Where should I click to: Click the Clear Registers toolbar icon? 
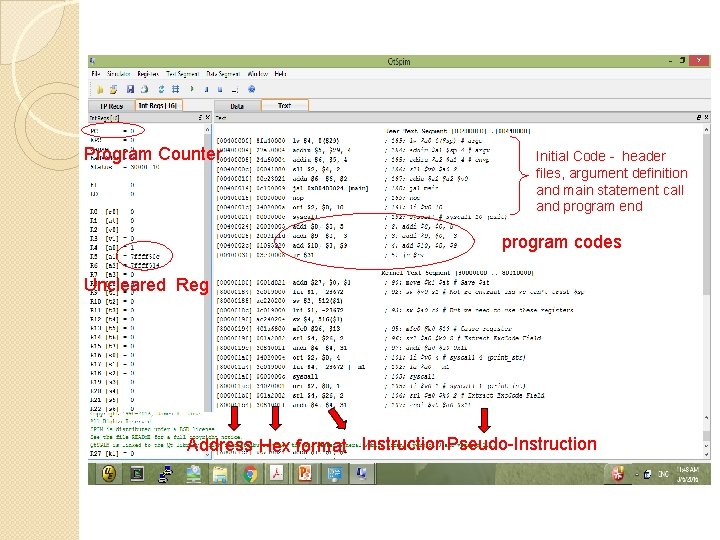161,89
